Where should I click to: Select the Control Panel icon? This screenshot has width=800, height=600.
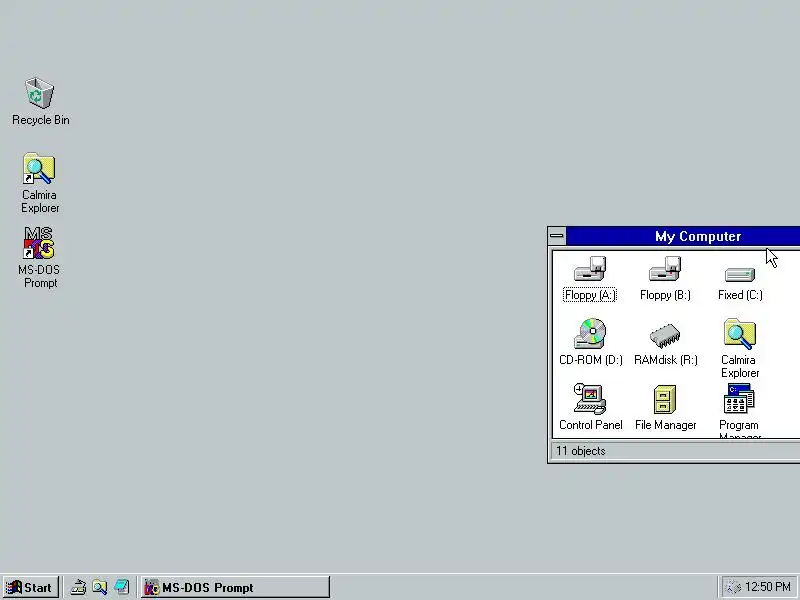point(590,398)
